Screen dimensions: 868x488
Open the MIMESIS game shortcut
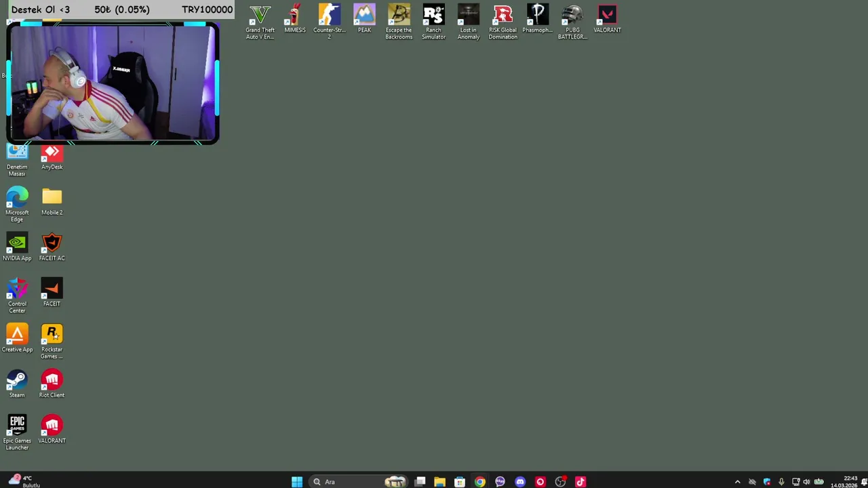tap(294, 19)
